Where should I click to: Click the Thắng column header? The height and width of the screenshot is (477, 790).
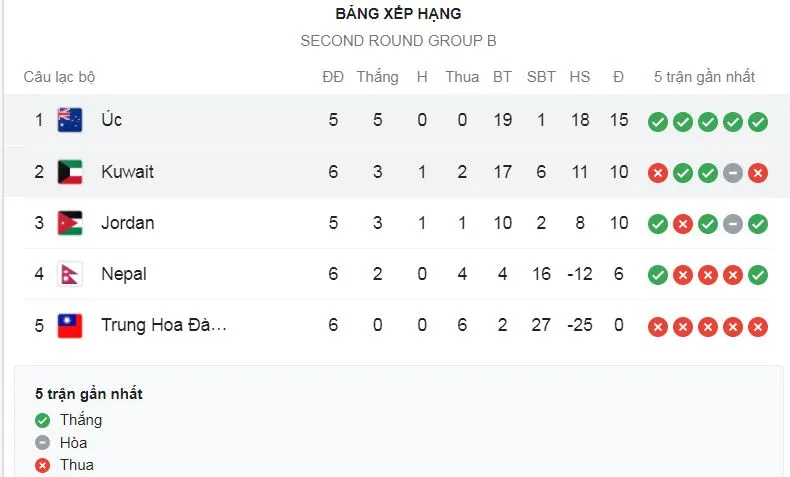tap(377, 77)
